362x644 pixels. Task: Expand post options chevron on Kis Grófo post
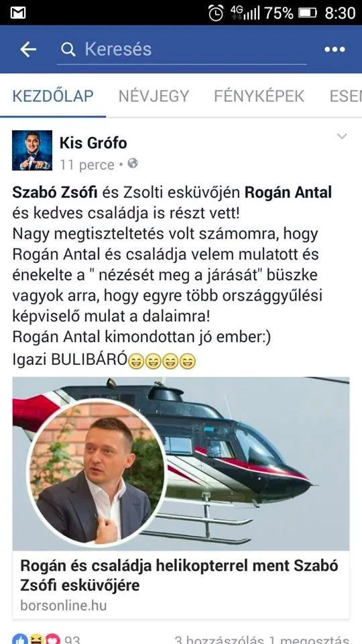tap(342, 136)
